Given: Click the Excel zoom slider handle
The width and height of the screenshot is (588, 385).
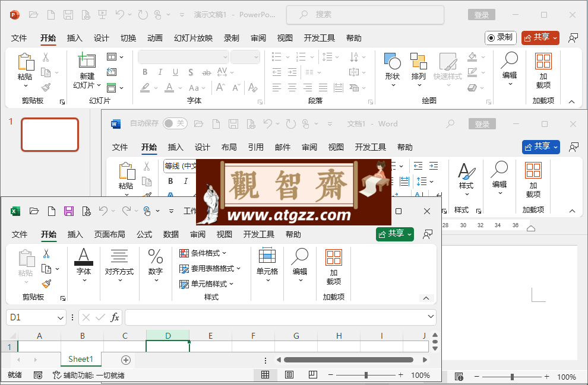Looking at the screenshot, I should pos(366,375).
